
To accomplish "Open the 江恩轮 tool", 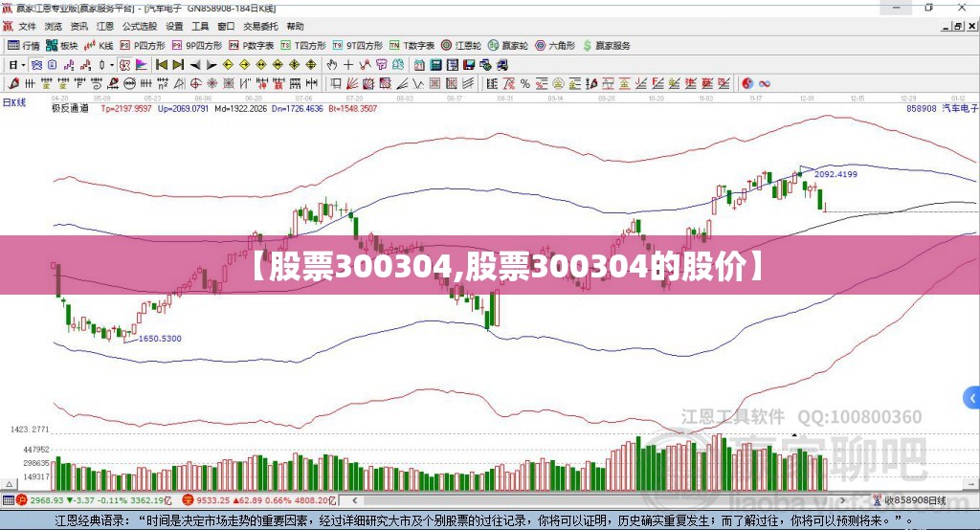I will pyautogui.click(x=461, y=46).
